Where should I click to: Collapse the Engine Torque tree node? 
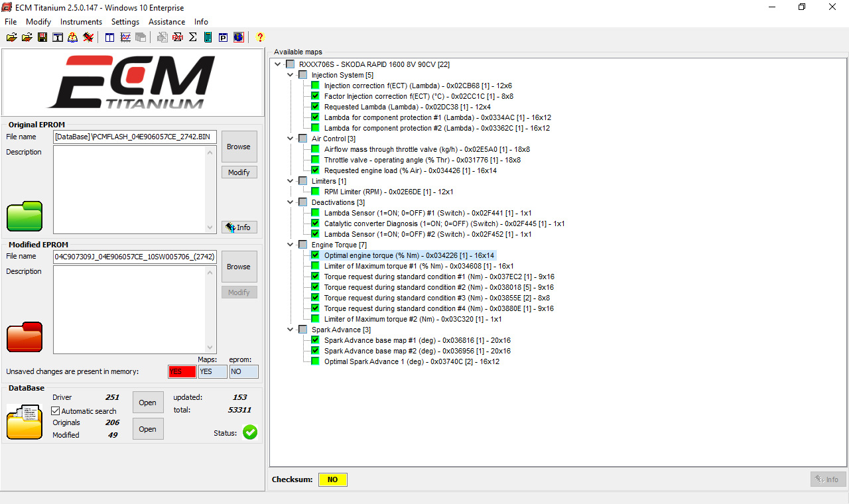291,245
